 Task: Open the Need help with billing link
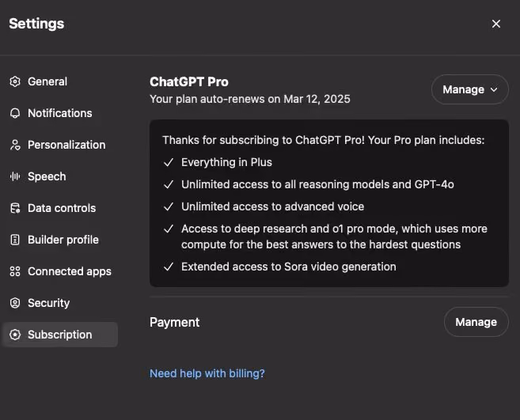[207, 373]
